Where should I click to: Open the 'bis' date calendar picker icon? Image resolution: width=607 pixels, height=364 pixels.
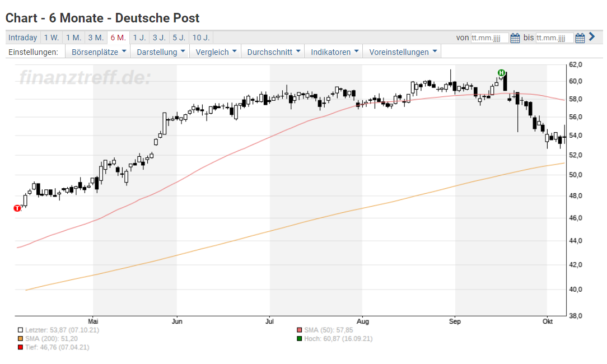(580, 38)
